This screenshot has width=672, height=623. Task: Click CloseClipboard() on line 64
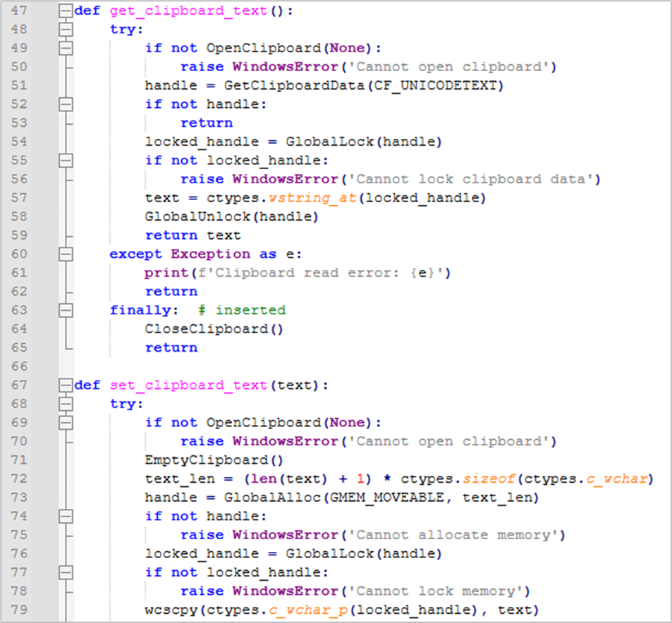coord(214,329)
